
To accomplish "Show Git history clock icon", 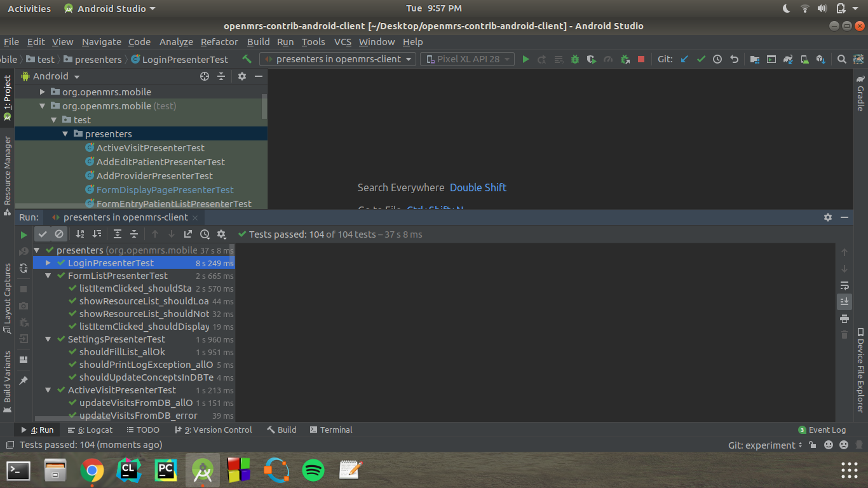I will coord(717,59).
